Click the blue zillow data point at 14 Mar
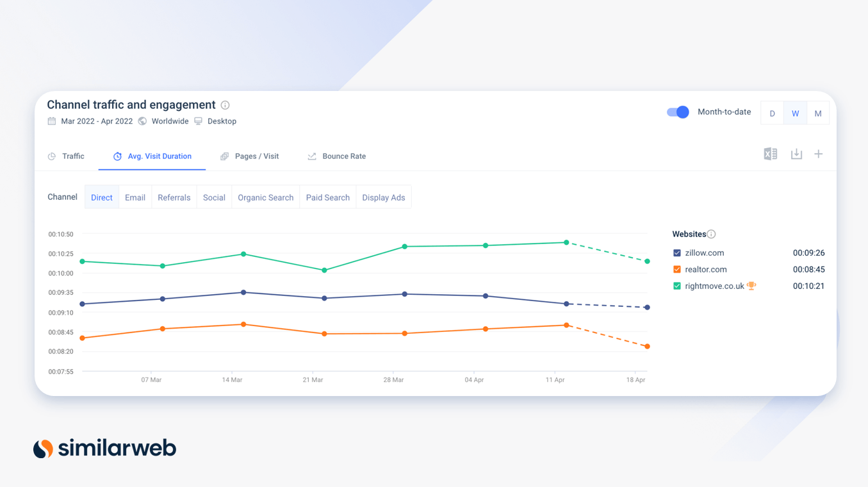868x487 pixels. coord(243,293)
